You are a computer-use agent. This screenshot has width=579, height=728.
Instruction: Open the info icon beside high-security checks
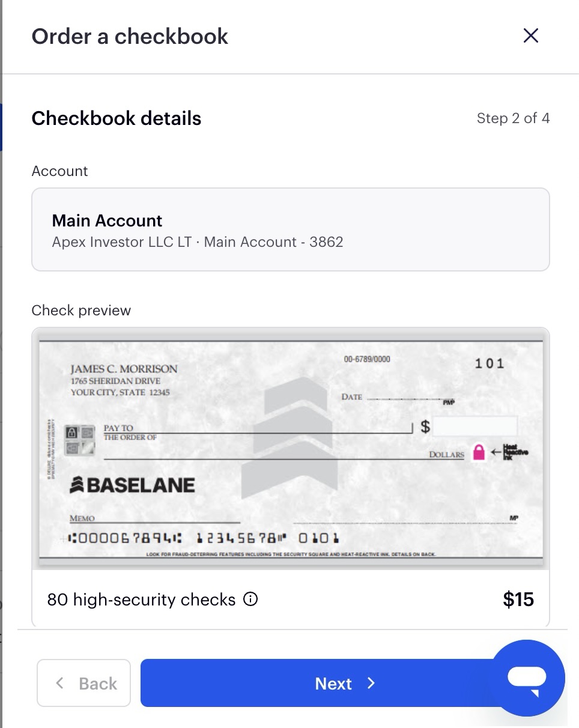[x=250, y=599]
